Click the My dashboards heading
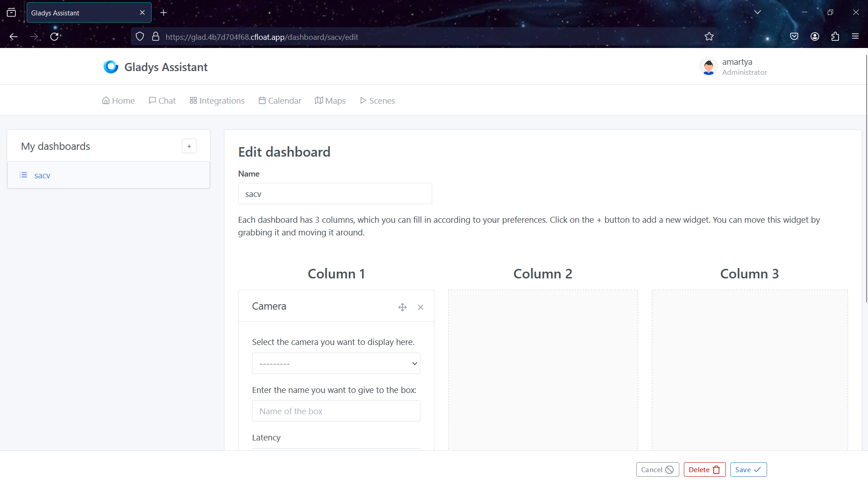This screenshot has width=868, height=488. point(55,146)
